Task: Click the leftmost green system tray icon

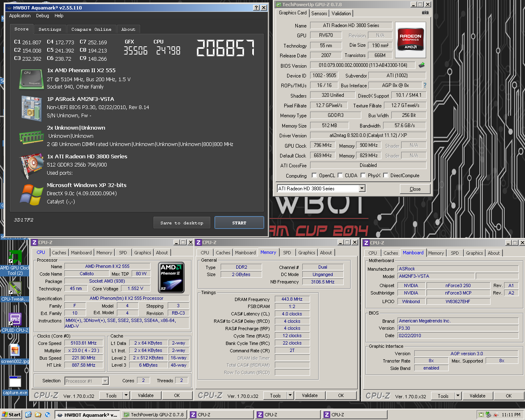Action: coord(480,415)
